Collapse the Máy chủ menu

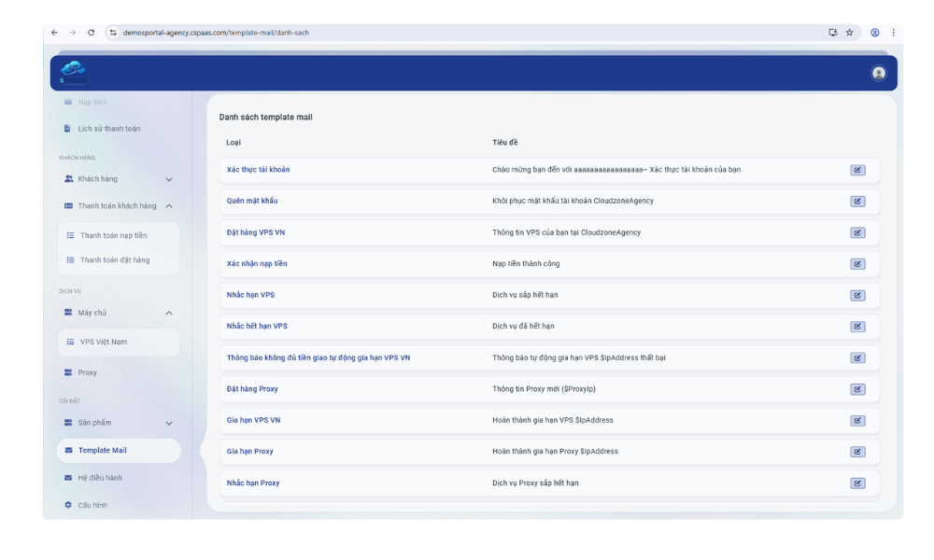(x=119, y=313)
